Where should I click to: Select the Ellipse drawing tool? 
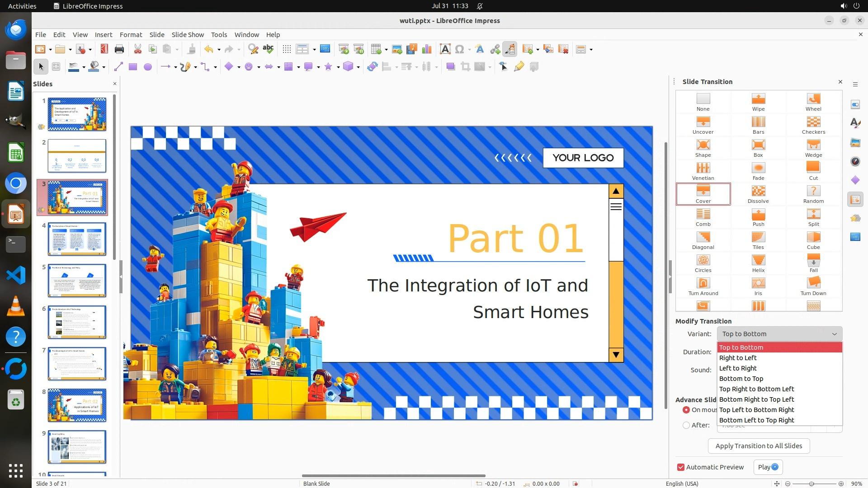coord(147,67)
